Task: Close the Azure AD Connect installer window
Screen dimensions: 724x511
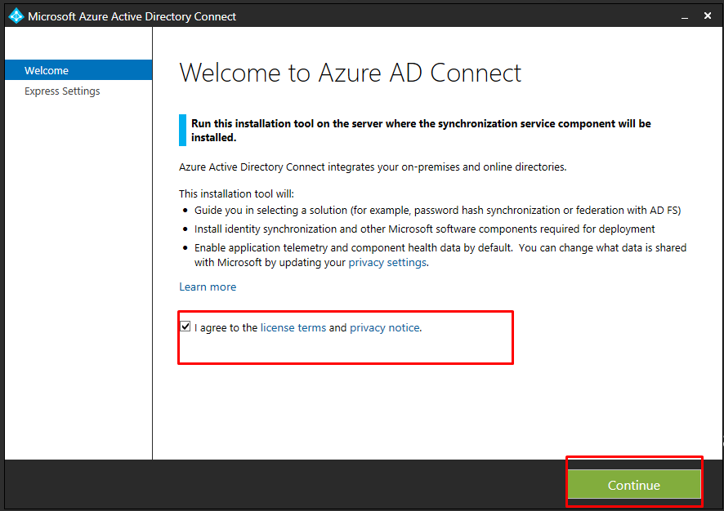Action: (x=708, y=17)
